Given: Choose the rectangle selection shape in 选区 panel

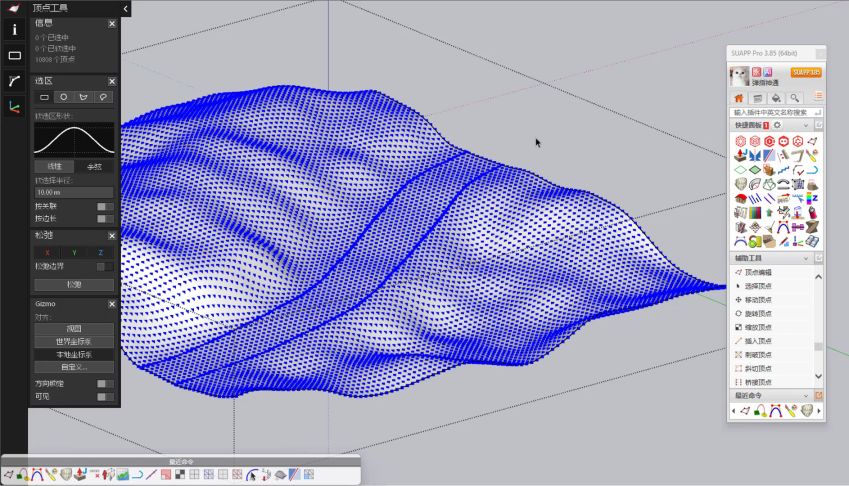Looking at the screenshot, I should 44,97.
